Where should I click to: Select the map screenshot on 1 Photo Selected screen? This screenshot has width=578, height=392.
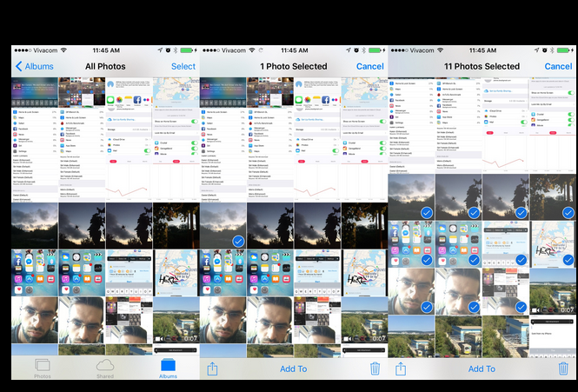click(364, 273)
